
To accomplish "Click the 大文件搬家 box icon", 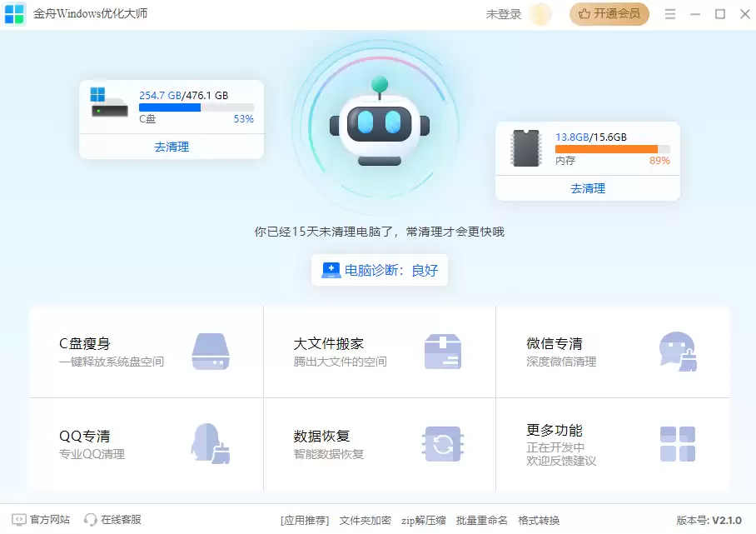I will click(x=443, y=352).
